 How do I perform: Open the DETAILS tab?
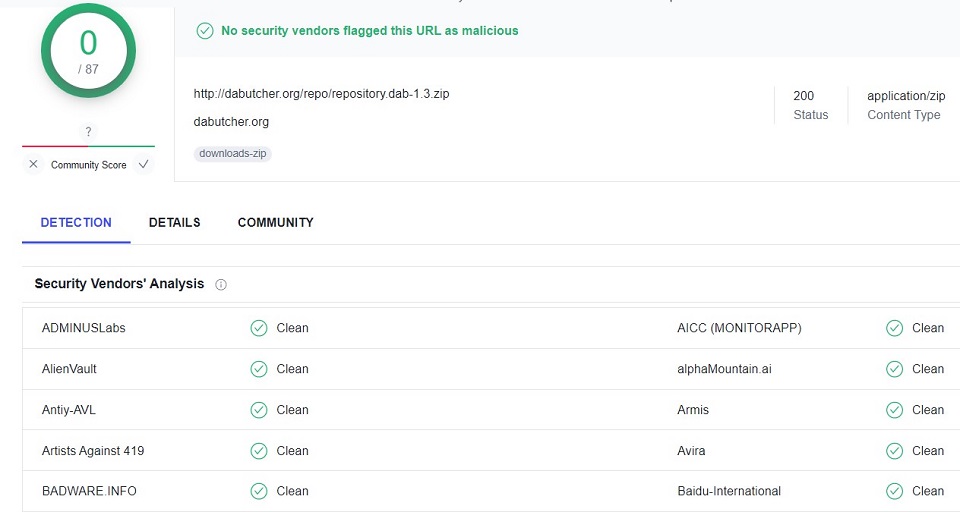pyautogui.click(x=174, y=222)
